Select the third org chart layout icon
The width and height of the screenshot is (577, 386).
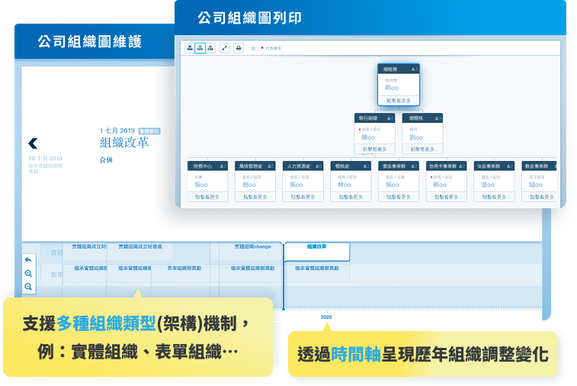coord(210,48)
